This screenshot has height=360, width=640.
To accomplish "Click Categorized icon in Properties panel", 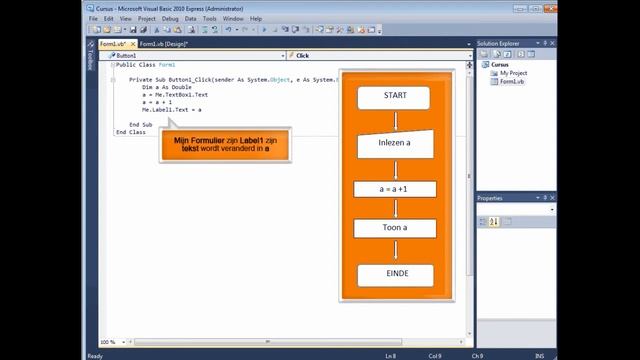I will [x=483, y=222].
